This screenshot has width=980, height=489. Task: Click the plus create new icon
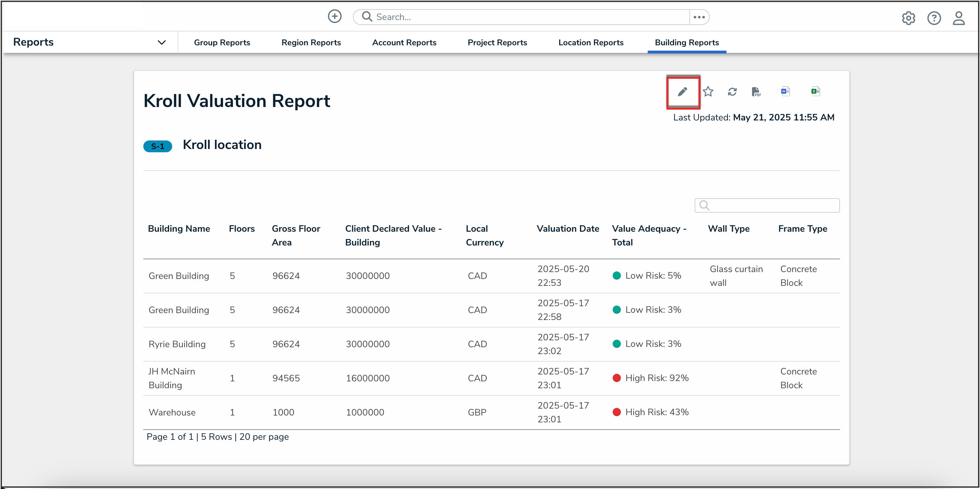[335, 17]
